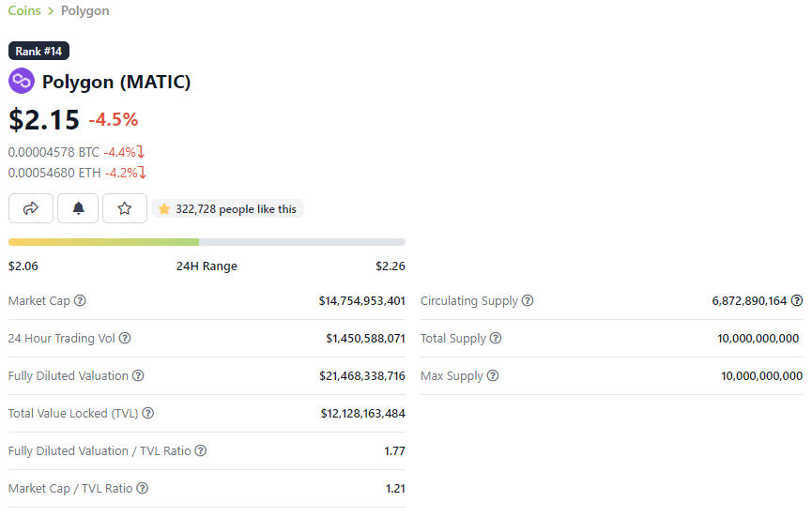Open 24 Hour Trading Vol info icon
This screenshot has height=517, width=812.
tap(125, 338)
